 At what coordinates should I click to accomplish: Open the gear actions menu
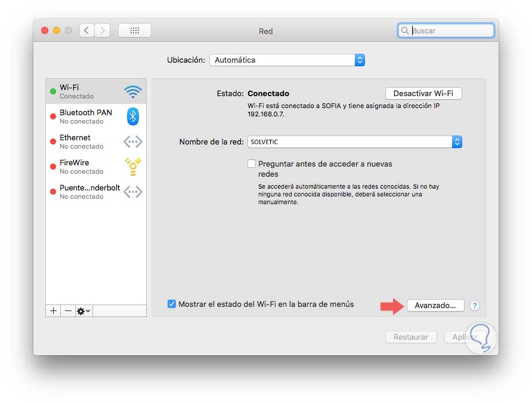point(83,311)
